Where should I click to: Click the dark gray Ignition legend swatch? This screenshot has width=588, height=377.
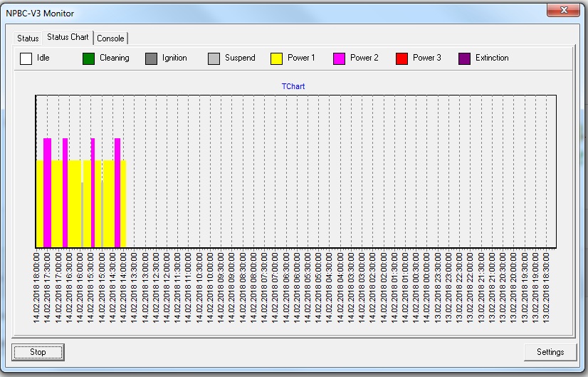click(x=151, y=58)
